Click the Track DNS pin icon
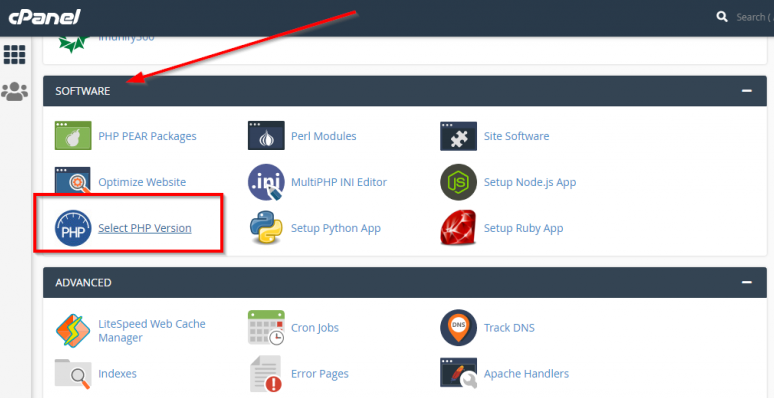Image resolution: width=774 pixels, height=398 pixels. [459, 328]
